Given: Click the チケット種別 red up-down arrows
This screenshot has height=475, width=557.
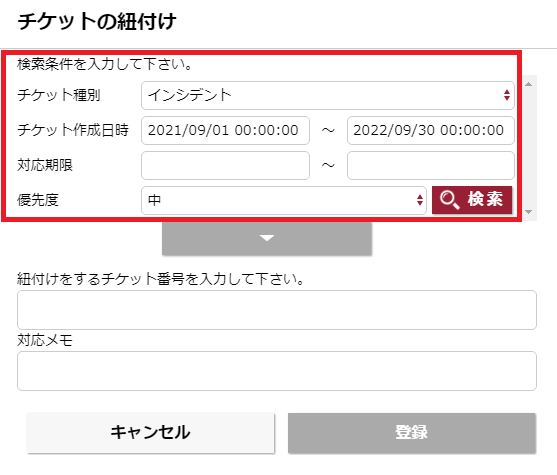Looking at the screenshot, I should pos(507,95).
